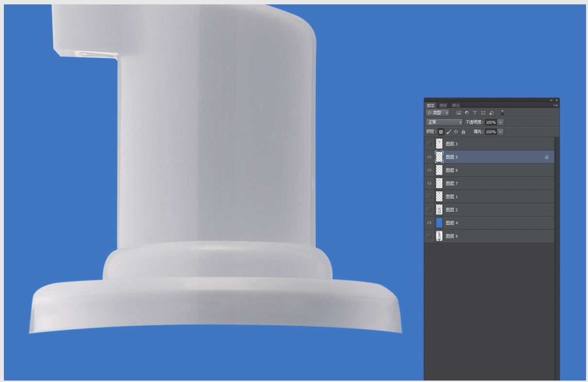The image size is (588, 382).
Task: Select the 图层 0 layer thumbnail
Action: pyautogui.click(x=439, y=236)
